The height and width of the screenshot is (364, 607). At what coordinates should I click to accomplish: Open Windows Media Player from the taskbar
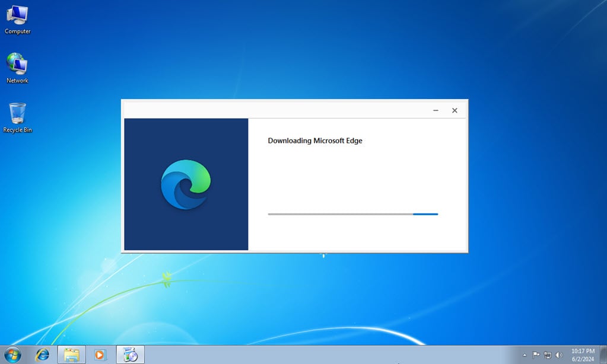(x=100, y=355)
